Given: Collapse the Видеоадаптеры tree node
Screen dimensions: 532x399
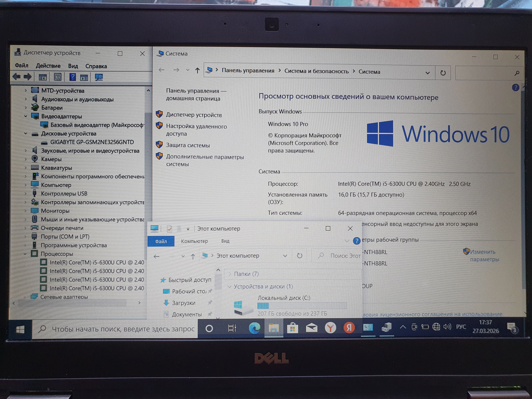Looking at the screenshot, I should click(x=25, y=116).
